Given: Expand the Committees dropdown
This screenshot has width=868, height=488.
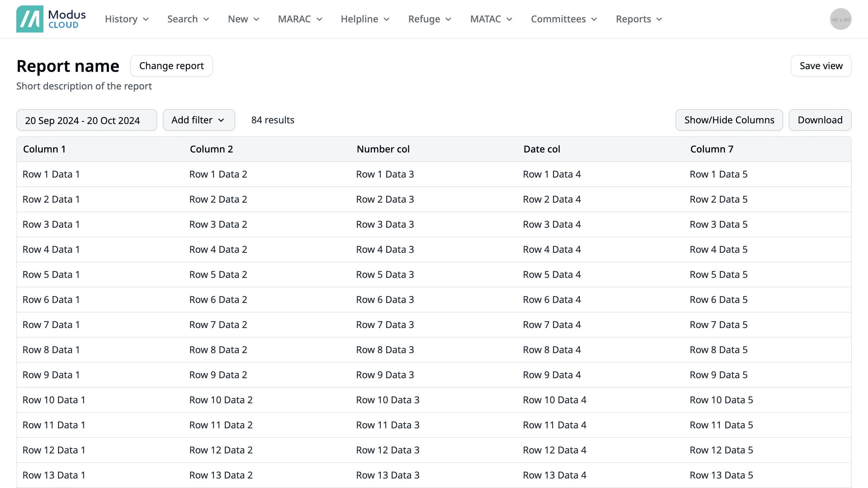Looking at the screenshot, I should 564,19.
